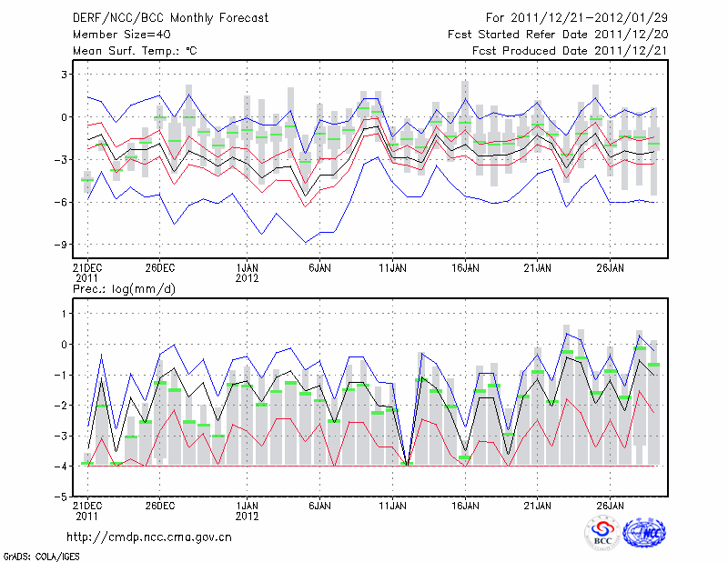The width and height of the screenshot is (728, 562).
Task: Click 21JAN tick below the precipitation chart
Action: click(538, 505)
